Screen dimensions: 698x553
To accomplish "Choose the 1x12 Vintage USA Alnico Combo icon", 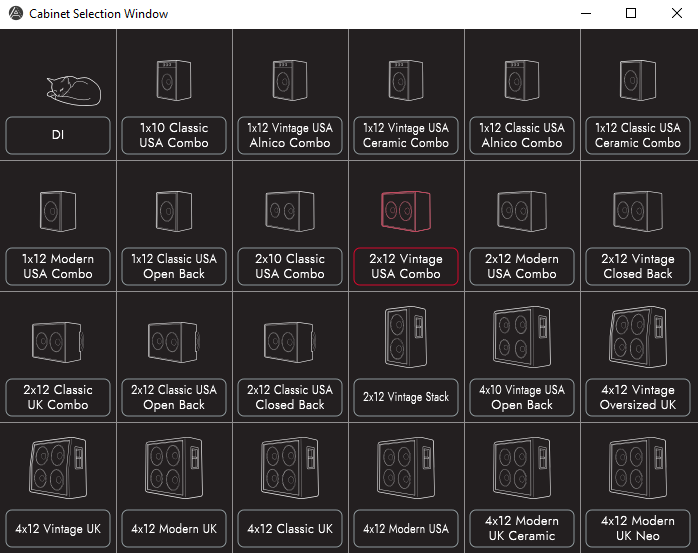I will [290, 80].
